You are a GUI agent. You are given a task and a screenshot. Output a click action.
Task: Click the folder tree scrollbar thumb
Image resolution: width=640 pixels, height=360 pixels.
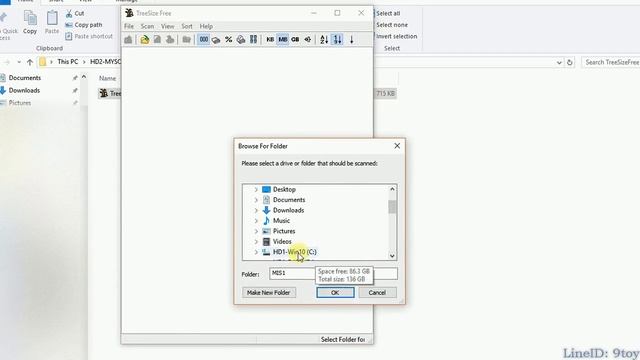(x=392, y=207)
